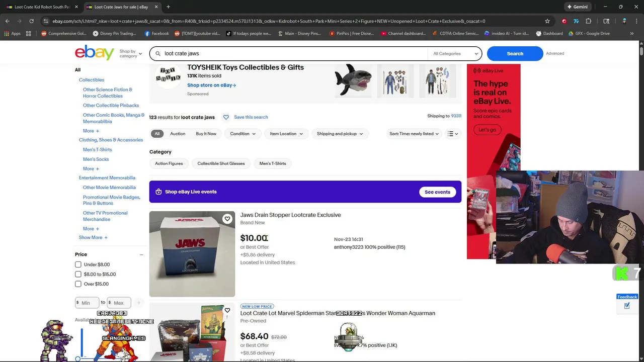
Task: Select the All listings tab
Action: (x=157, y=134)
